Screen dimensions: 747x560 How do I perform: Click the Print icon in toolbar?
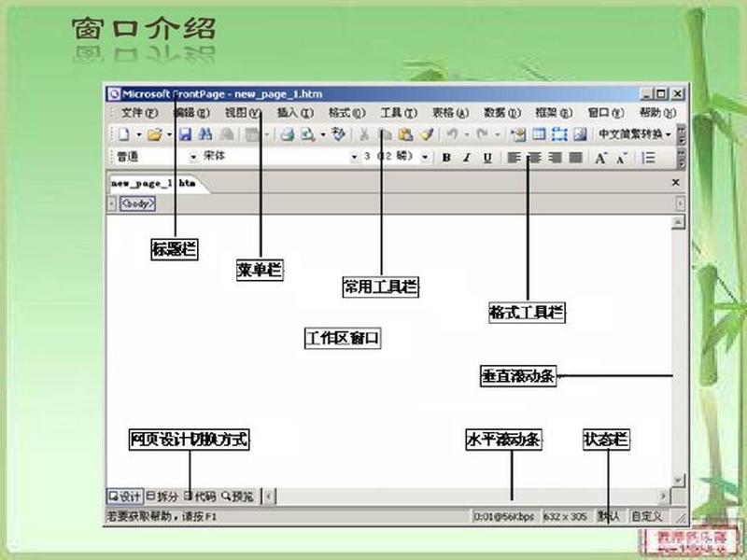point(287,134)
